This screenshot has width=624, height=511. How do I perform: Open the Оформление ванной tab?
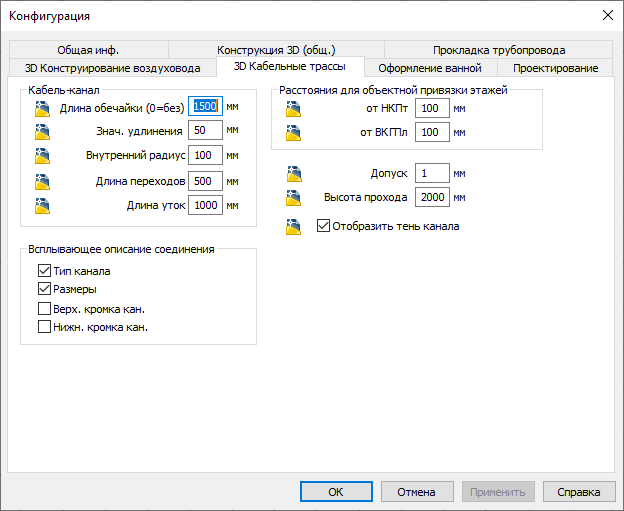430,68
